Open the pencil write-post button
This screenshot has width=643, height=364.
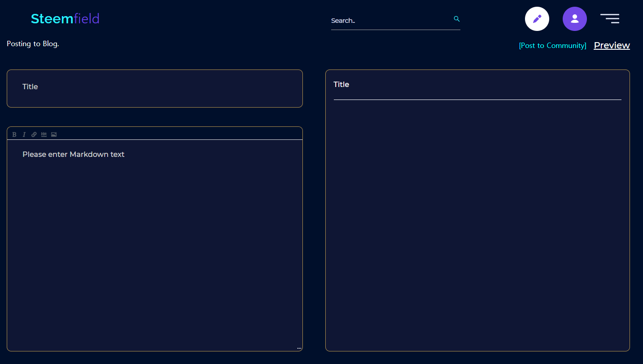coord(537,19)
